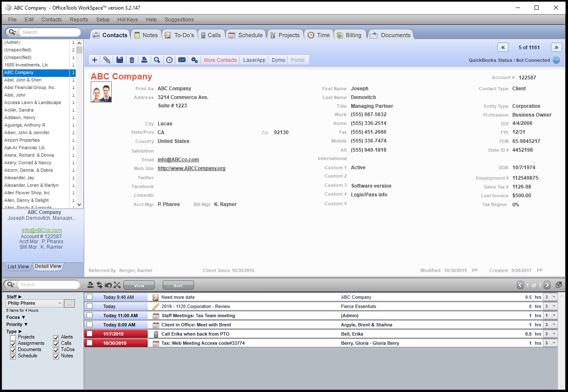
Task: Click the edit contact pencil icon
Action: click(107, 60)
